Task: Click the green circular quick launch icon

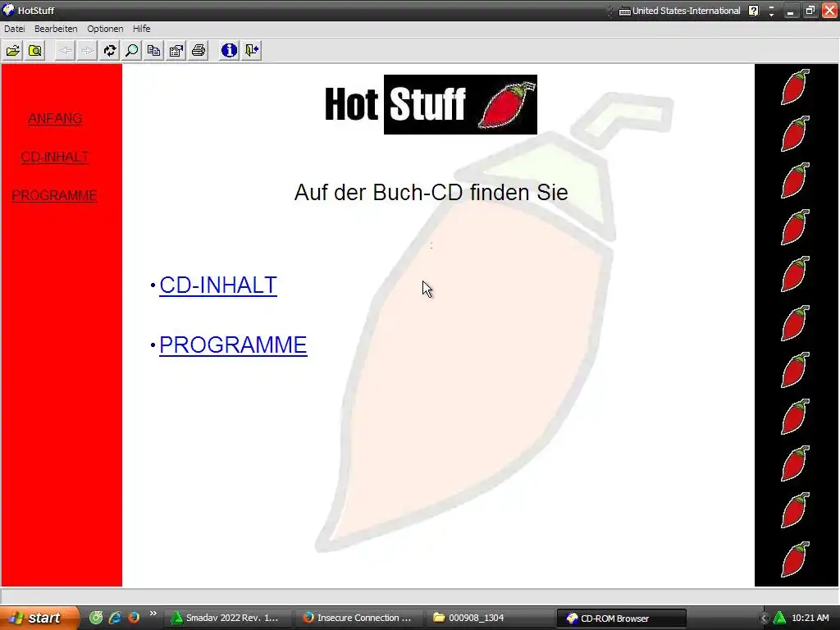Action: (x=96, y=617)
